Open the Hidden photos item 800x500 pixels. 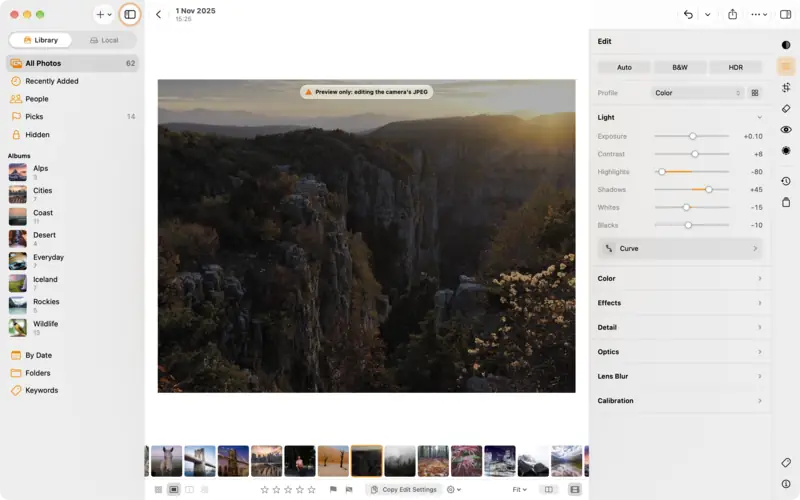coord(72,135)
